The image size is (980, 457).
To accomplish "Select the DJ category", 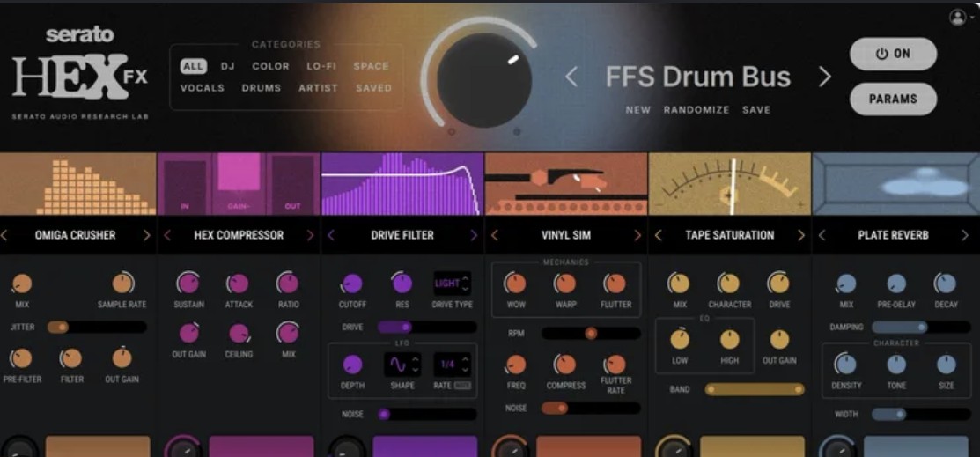I will pos(227,66).
